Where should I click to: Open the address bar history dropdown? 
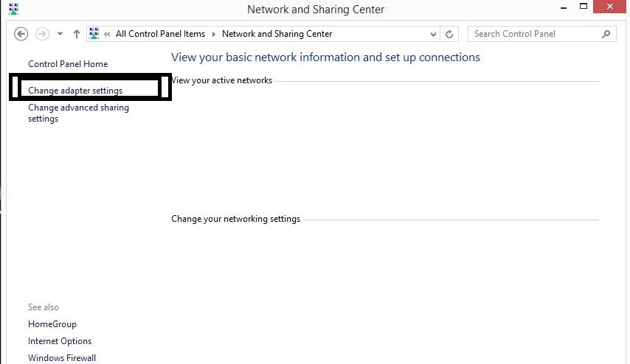coord(433,34)
